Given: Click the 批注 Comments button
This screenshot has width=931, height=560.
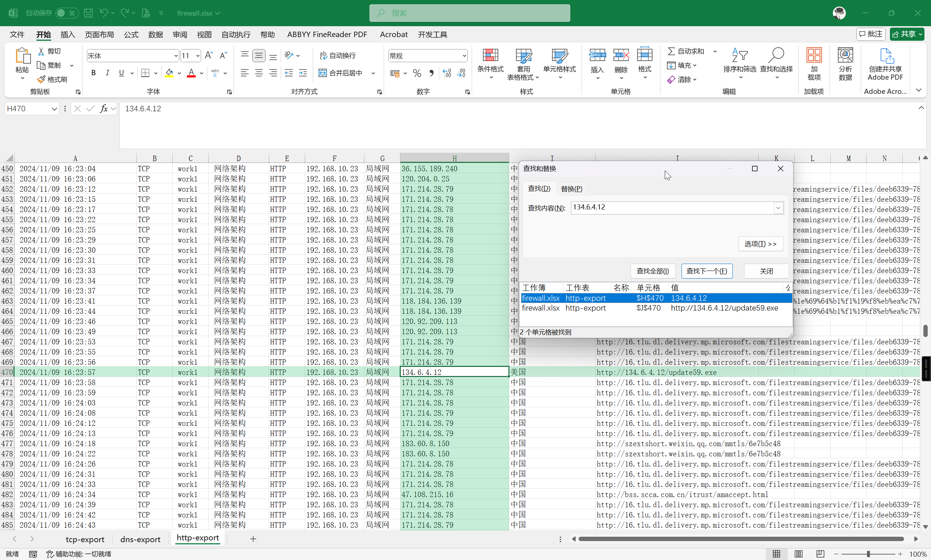Looking at the screenshot, I should pos(871,34).
